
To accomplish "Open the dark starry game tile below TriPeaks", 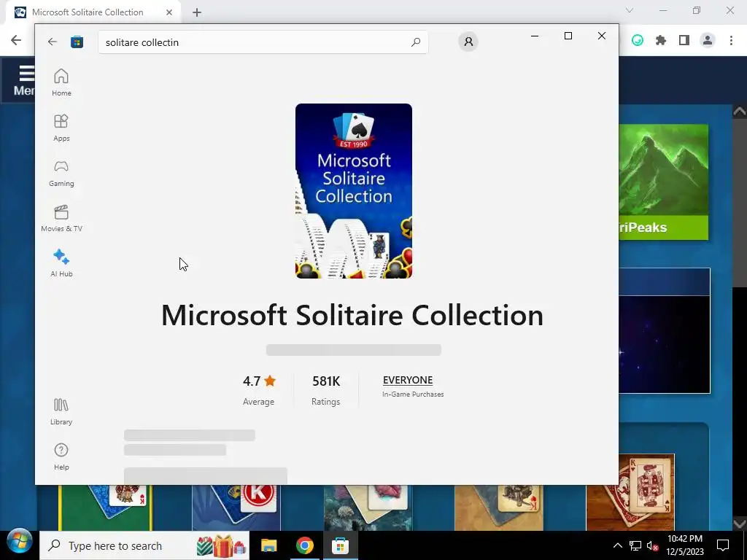I will pos(665,330).
